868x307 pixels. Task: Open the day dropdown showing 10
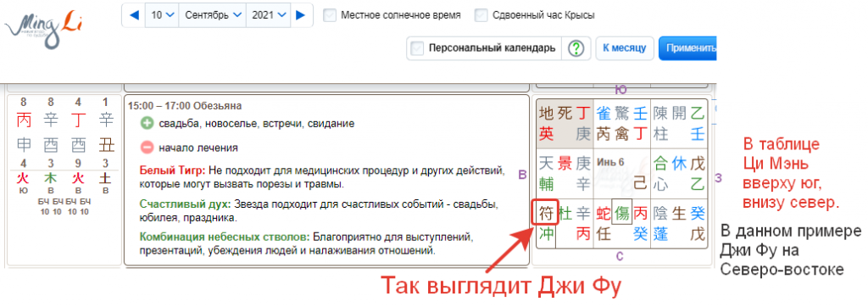(x=162, y=15)
